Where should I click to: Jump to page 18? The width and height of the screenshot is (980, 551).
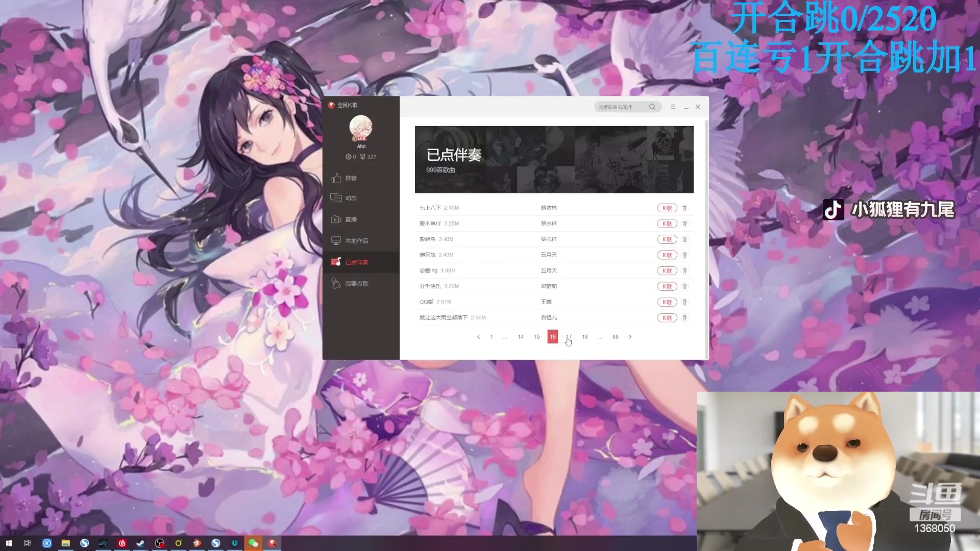(x=585, y=337)
